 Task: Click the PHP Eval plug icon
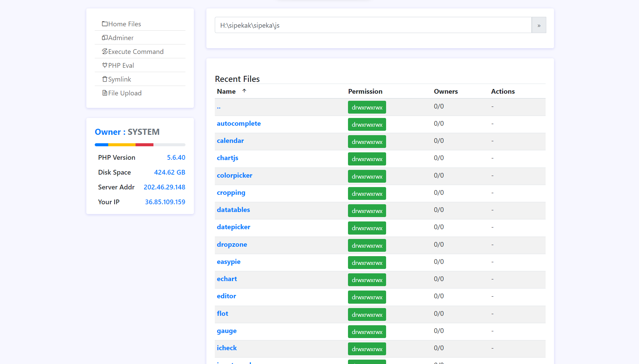pyautogui.click(x=105, y=65)
